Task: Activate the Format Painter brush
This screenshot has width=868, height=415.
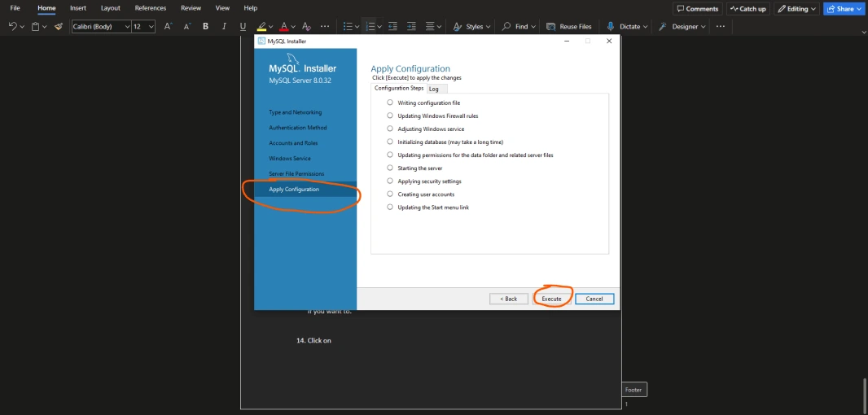Action: click(59, 26)
